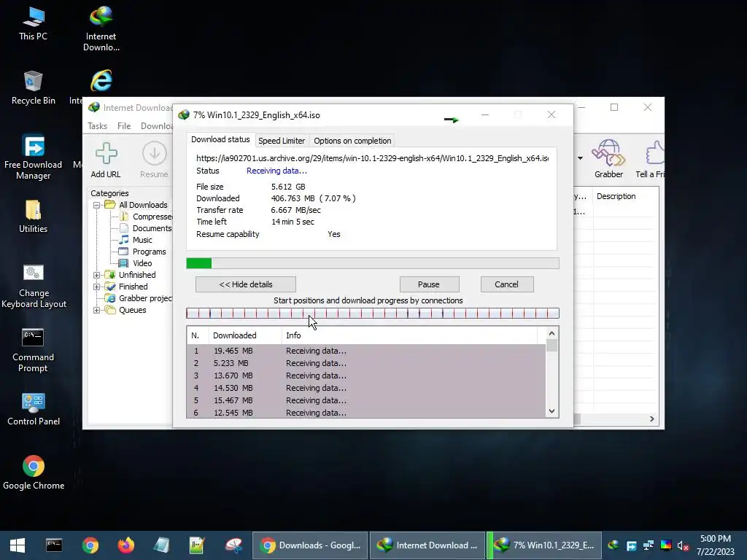The width and height of the screenshot is (747, 560).
Task: Open Change Keyboard Layout shortcut
Action: click(34, 287)
